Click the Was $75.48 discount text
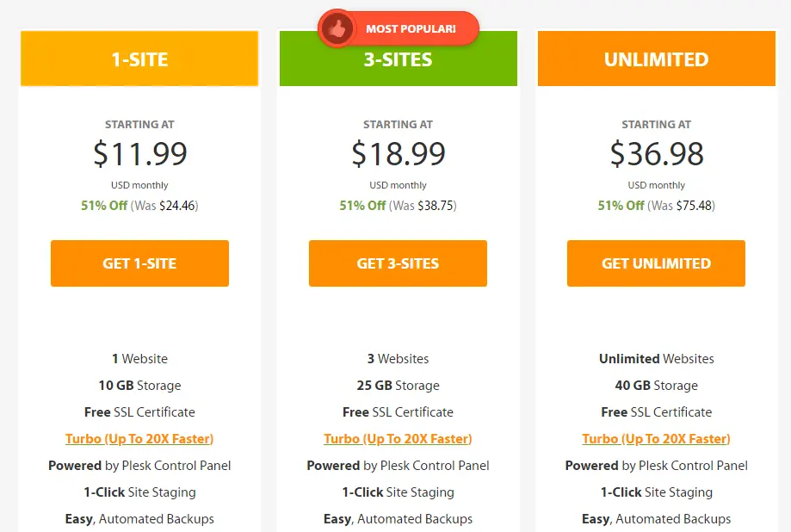The height and width of the screenshot is (532, 791). pos(681,206)
